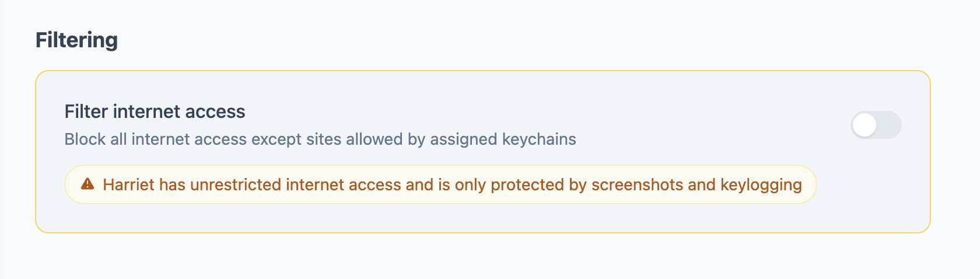The width and height of the screenshot is (980, 279).
Task: Click the white knob of the filter switch
Action: pos(864,125)
